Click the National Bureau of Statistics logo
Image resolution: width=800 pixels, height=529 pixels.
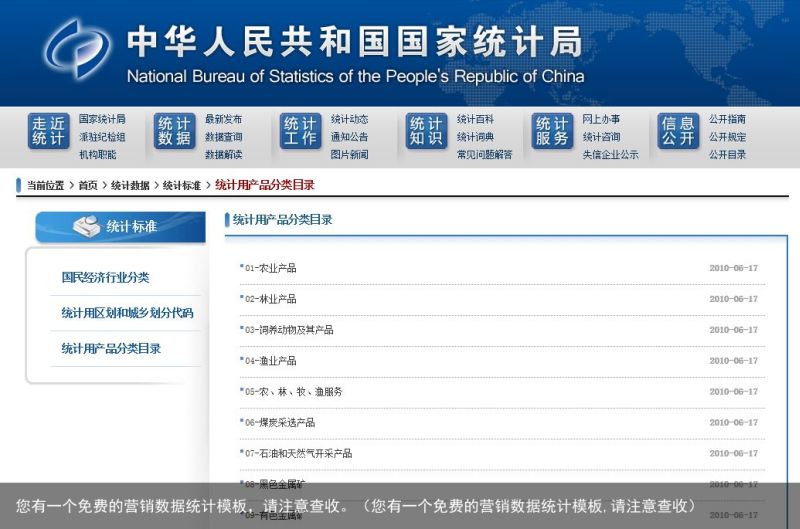pos(78,49)
